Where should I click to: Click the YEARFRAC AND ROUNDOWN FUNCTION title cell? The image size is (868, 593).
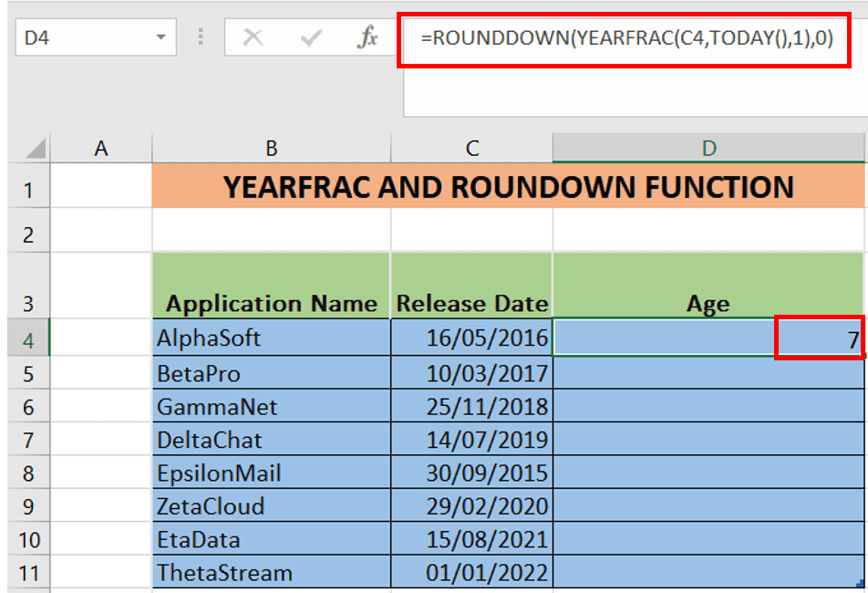508,186
